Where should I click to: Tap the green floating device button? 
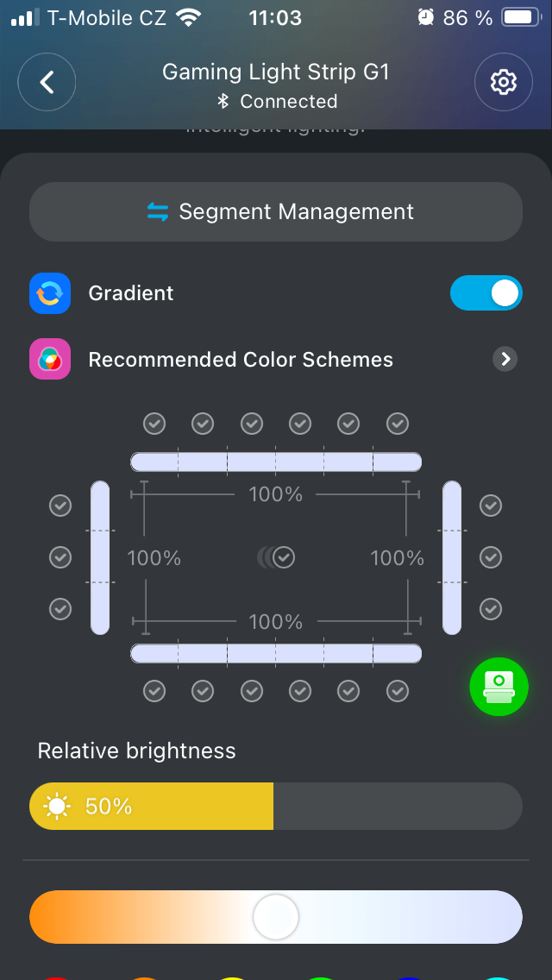pos(499,687)
